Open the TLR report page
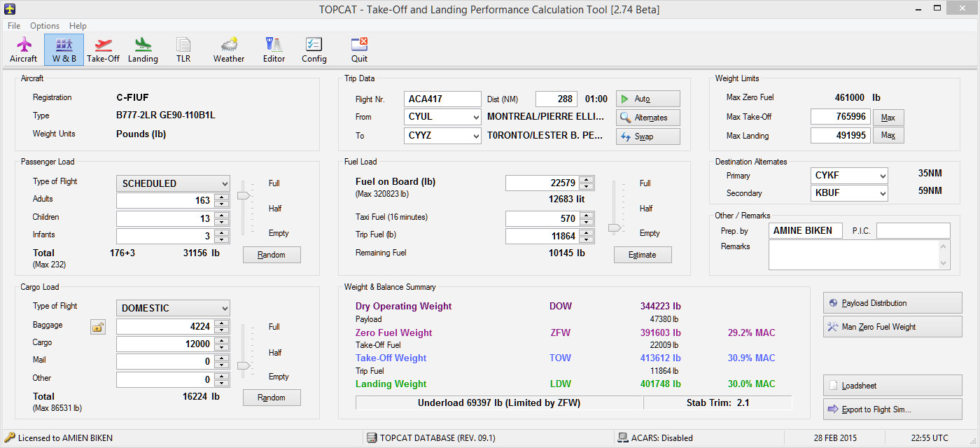 (x=183, y=50)
